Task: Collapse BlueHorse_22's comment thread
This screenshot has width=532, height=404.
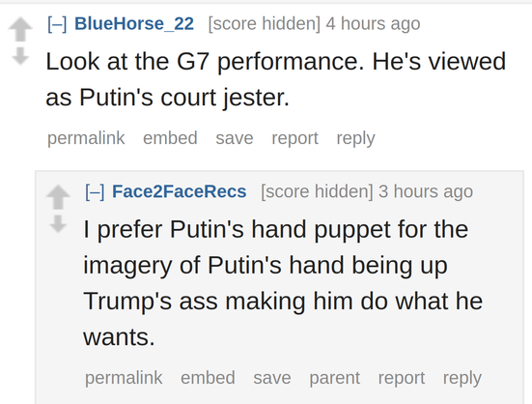Action: [x=57, y=24]
